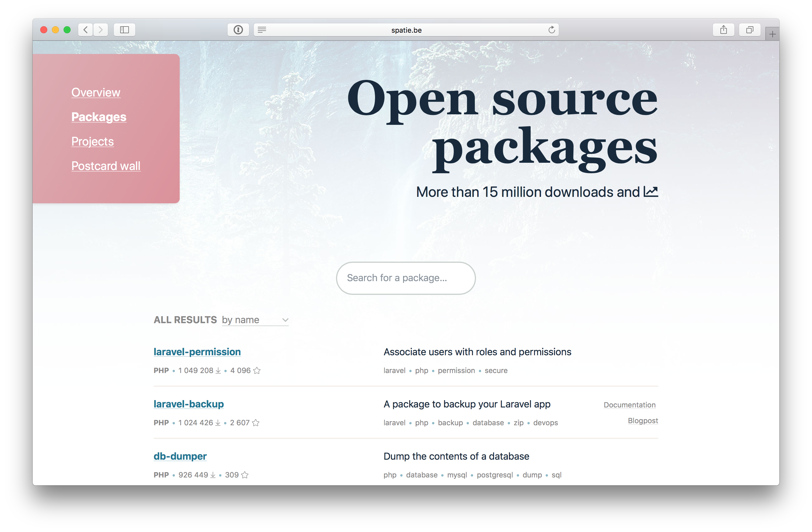This screenshot has height=532, width=812.
Task: Click the chart icon after 'downloads and'
Action: coord(651,192)
